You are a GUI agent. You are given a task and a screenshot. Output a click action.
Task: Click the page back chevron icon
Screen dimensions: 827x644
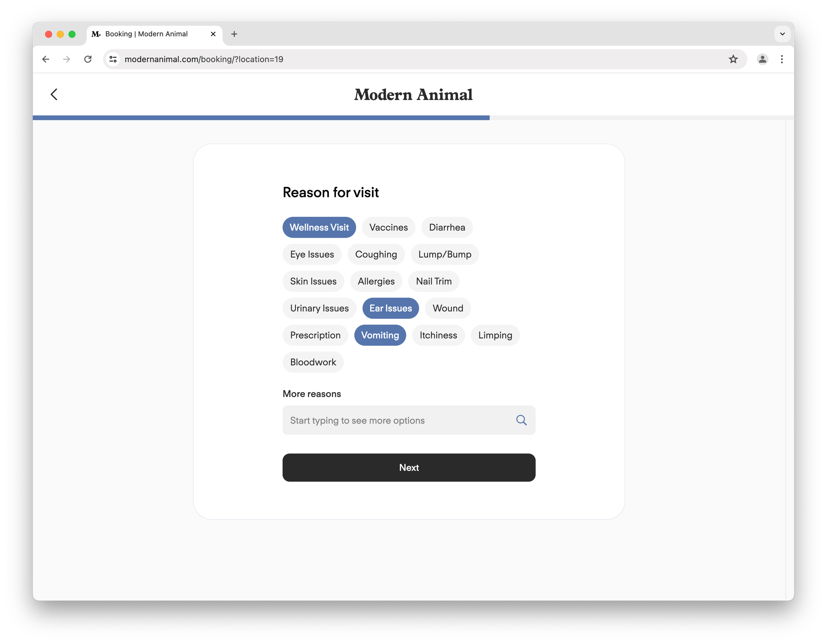(x=54, y=94)
